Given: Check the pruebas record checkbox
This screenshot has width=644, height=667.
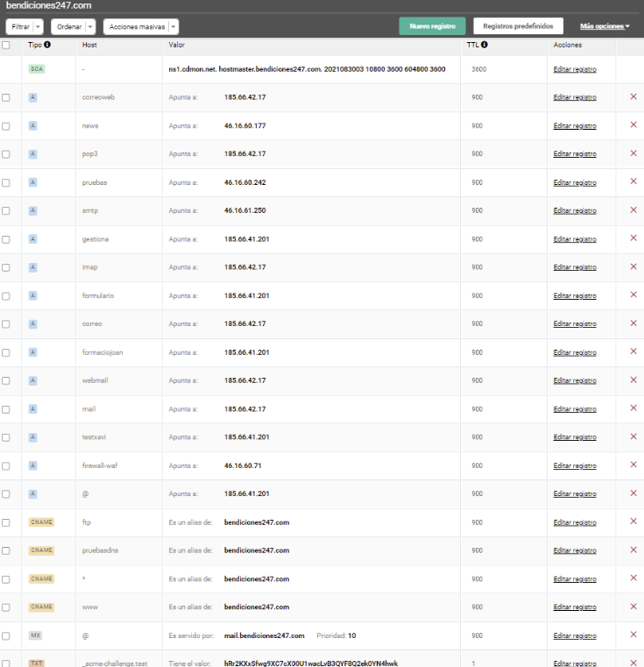Looking at the screenshot, I should pos(6,182).
